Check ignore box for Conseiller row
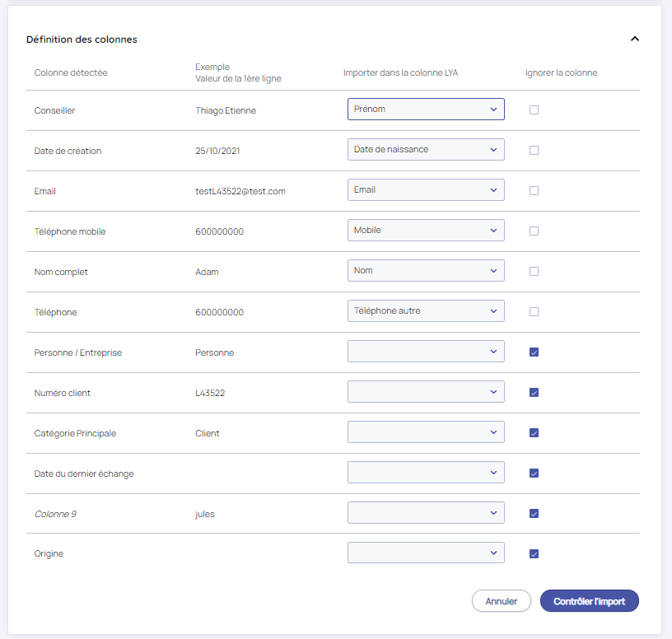 [x=534, y=110]
